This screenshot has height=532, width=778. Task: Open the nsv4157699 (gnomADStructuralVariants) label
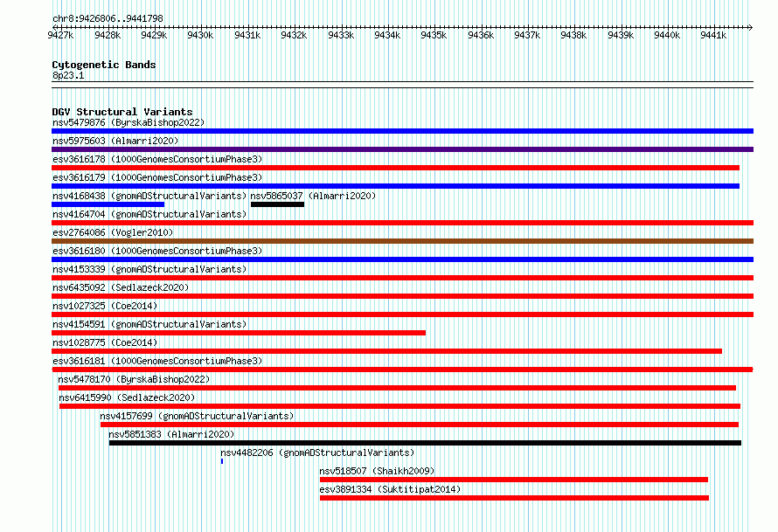[x=197, y=416]
